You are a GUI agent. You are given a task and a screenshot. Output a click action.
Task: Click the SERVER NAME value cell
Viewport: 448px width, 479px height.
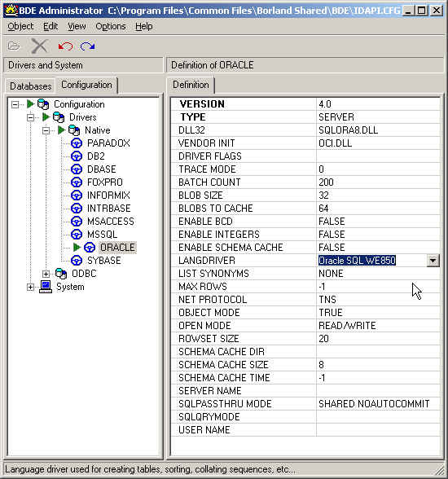coord(378,391)
